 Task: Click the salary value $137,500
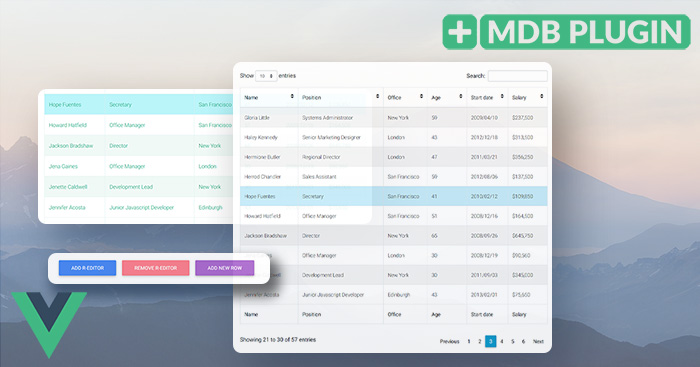pos(523,177)
